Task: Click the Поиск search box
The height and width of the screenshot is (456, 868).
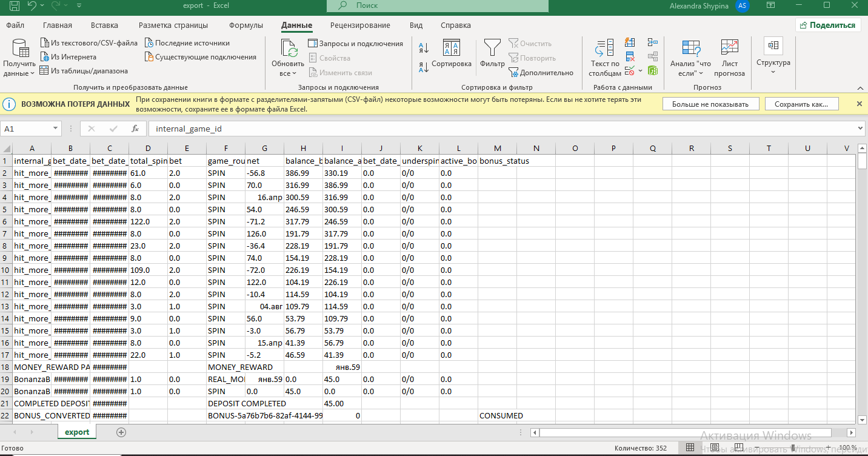Action: (437, 6)
